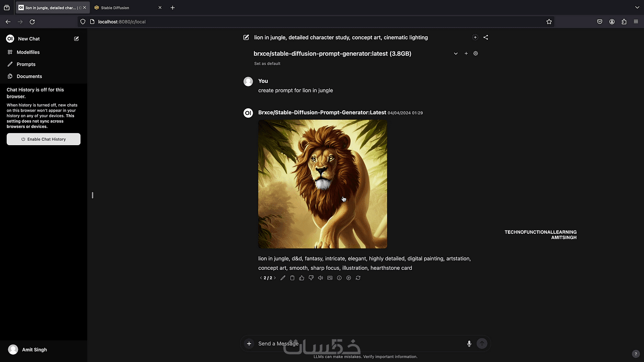This screenshot has height=362, width=644.
Task: Click the user avatar next to You
Action: [248, 82]
